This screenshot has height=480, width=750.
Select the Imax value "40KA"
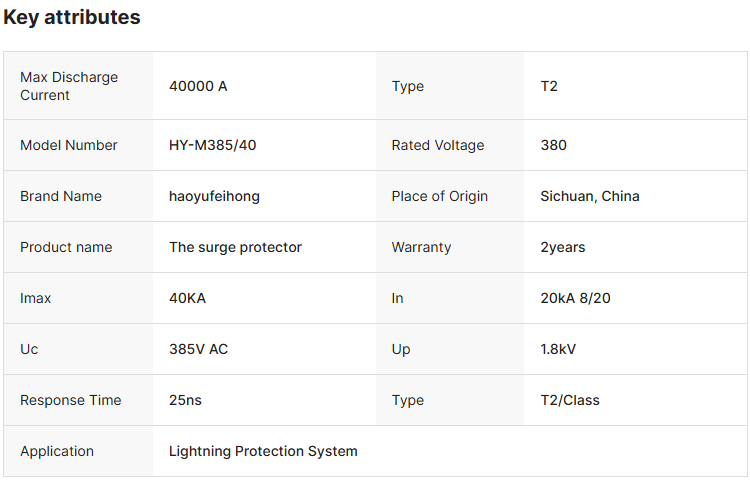[x=187, y=298]
